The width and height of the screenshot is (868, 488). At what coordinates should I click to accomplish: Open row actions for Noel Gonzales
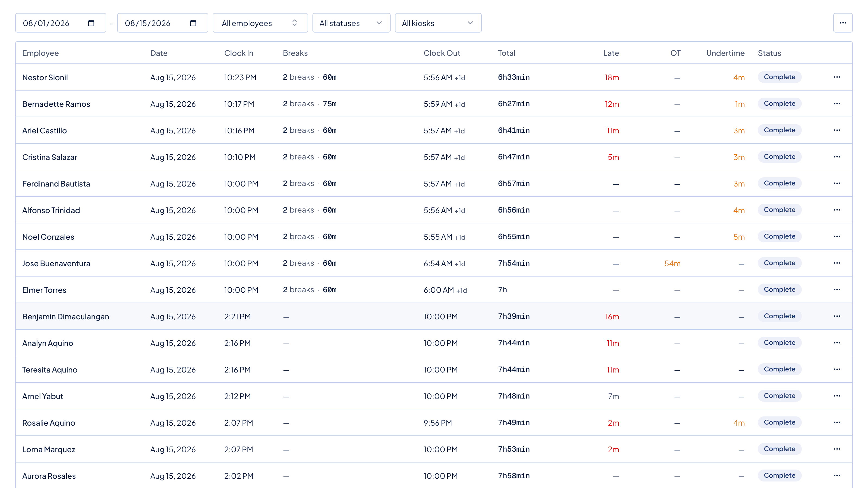(x=837, y=236)
